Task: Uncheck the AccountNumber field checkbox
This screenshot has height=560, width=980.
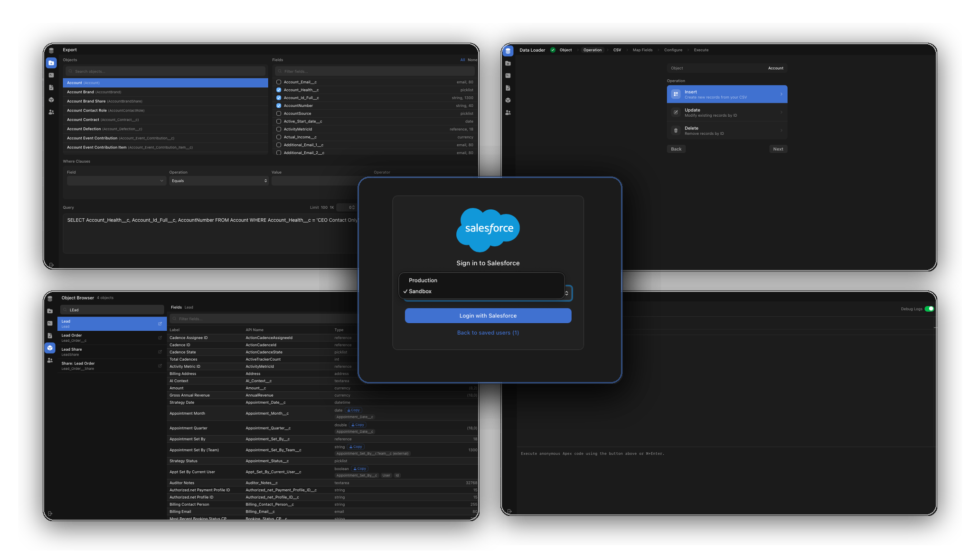Action: click(x=279, y=105)
